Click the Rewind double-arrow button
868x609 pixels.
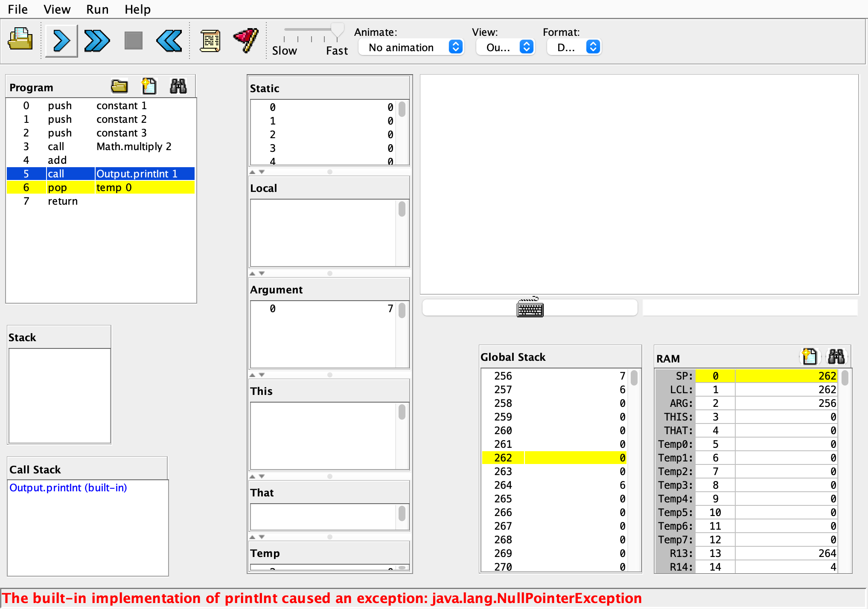pyautogui.click(x=169, y=41)
